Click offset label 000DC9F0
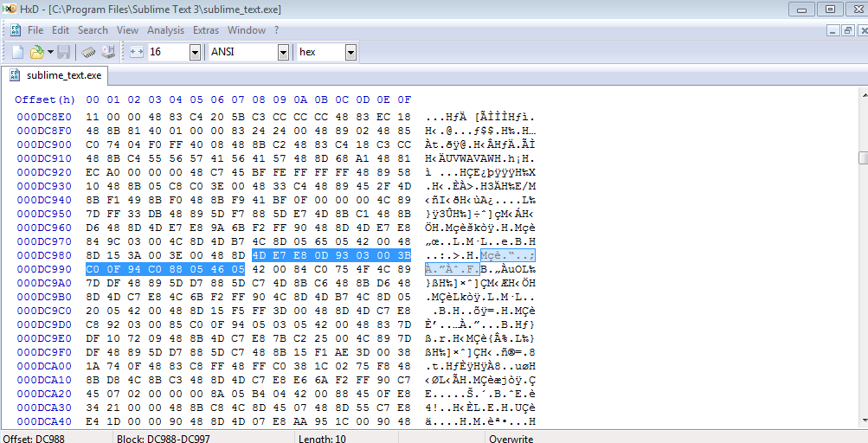868x443 pixels. tap(44, 352)
